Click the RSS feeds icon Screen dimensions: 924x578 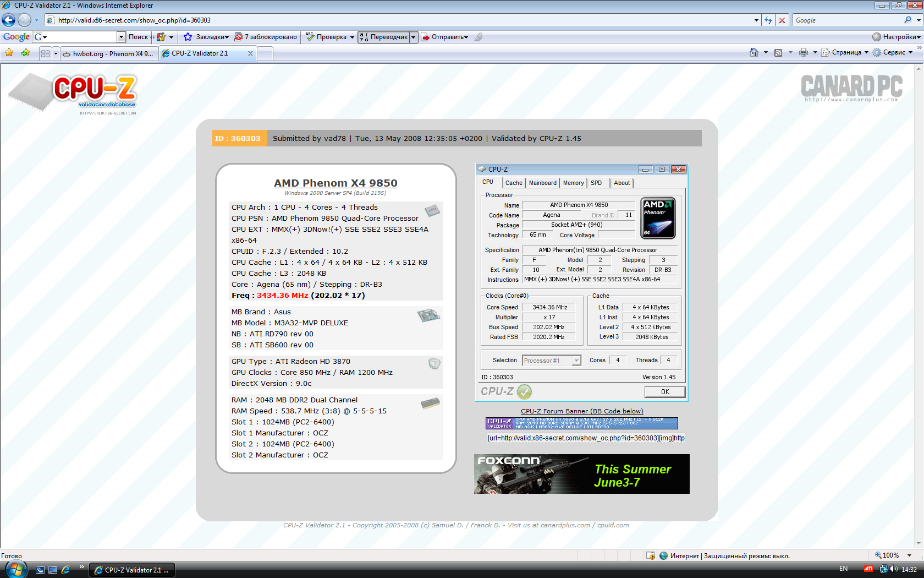778,52
